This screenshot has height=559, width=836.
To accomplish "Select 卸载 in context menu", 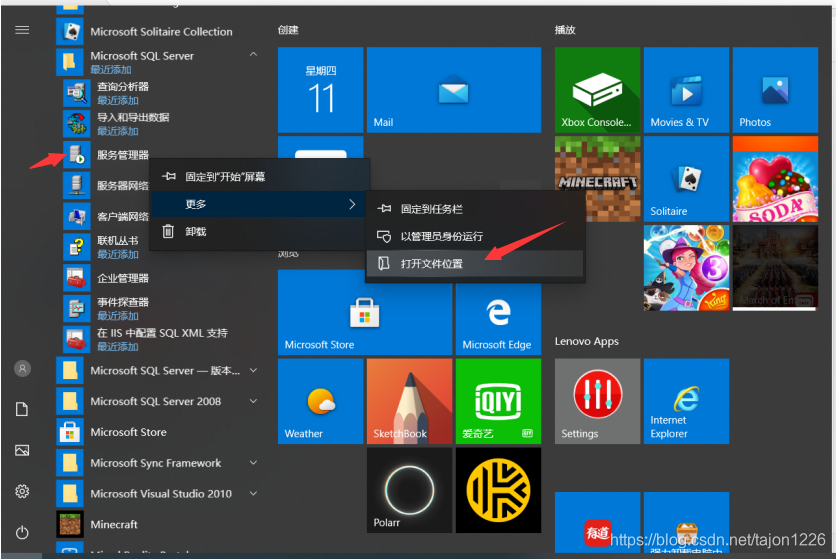I will (259, 231).
